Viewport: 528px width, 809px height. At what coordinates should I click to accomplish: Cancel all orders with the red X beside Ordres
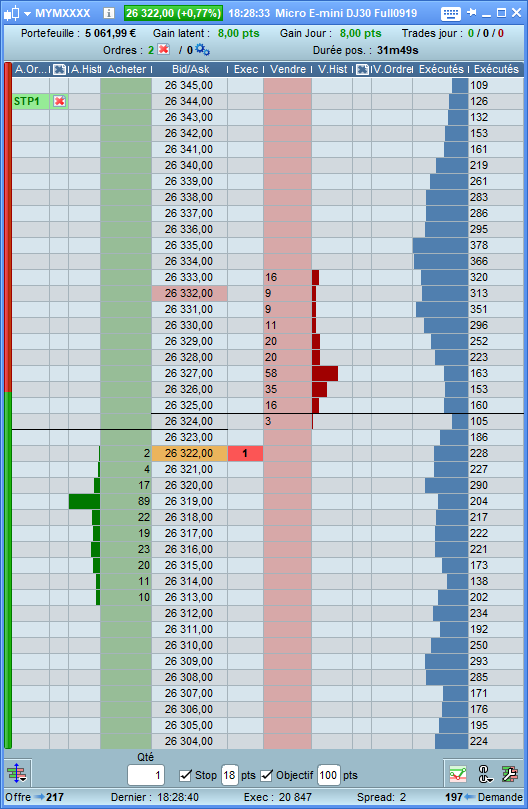(x=163, y=50)
